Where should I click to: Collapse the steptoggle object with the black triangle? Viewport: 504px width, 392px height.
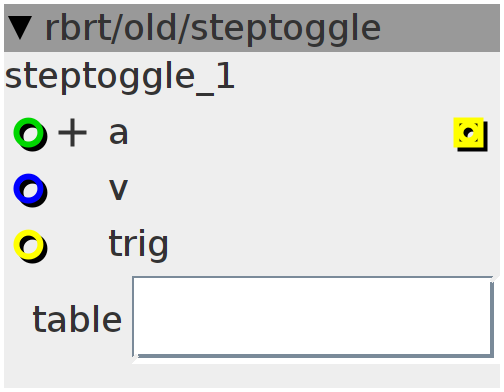(x=20, y=28)
